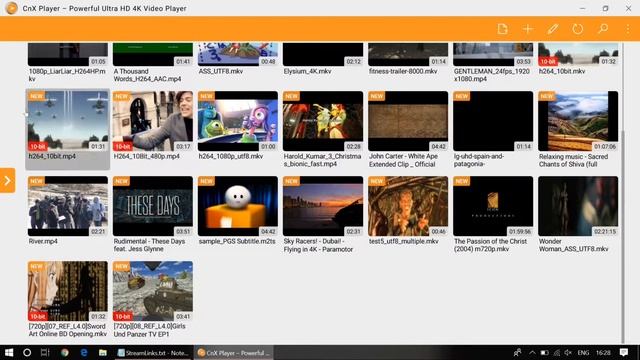Show hidden tray icons chevron
The image size is (640, 360).
click(532, 352)
